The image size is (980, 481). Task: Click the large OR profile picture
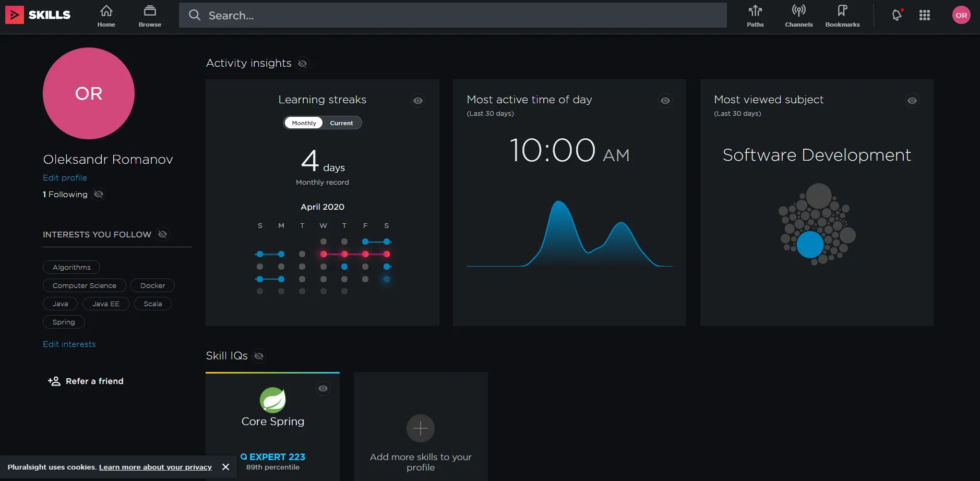click(x=89, y=93)
